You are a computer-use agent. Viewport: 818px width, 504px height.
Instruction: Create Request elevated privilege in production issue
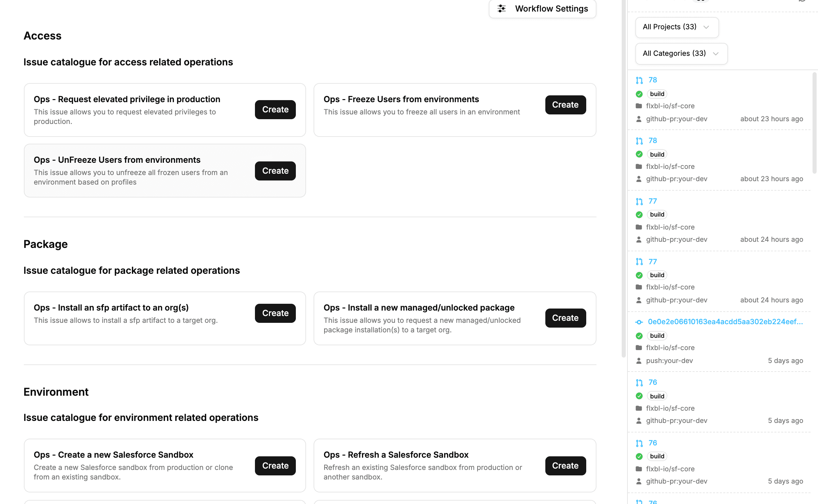(275, 110)
